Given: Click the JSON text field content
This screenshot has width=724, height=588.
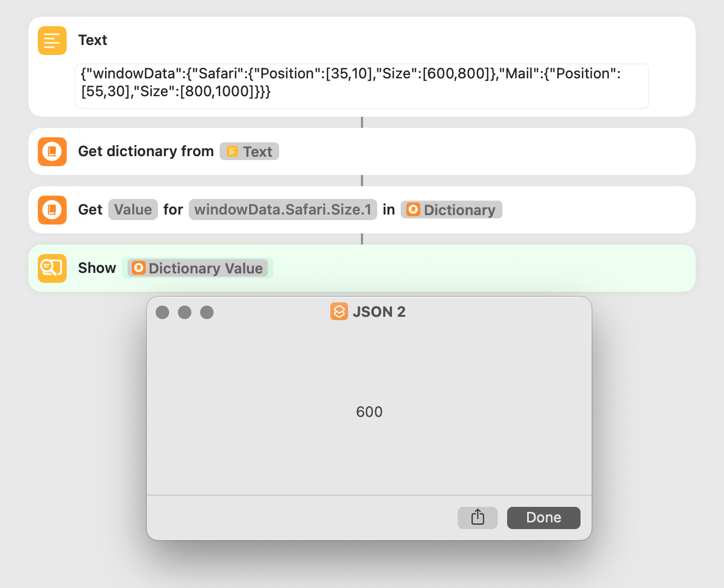Looking at the screenshot, I should pos(362,86).
